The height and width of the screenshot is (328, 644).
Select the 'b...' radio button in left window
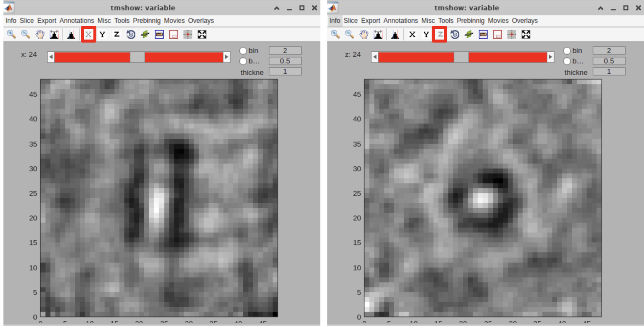point(243,61)
